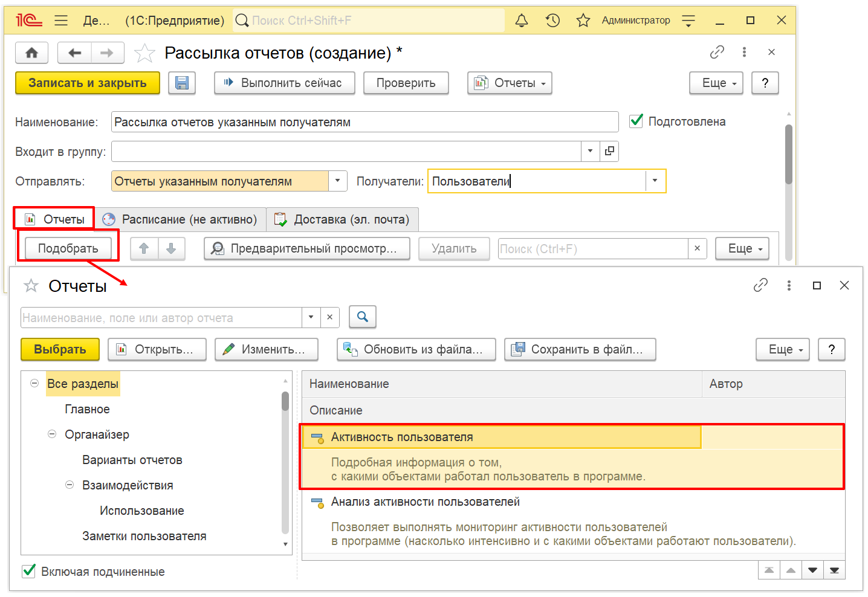
Task: Open more actions dots in Рассылка form
Action: coord(744,52)
